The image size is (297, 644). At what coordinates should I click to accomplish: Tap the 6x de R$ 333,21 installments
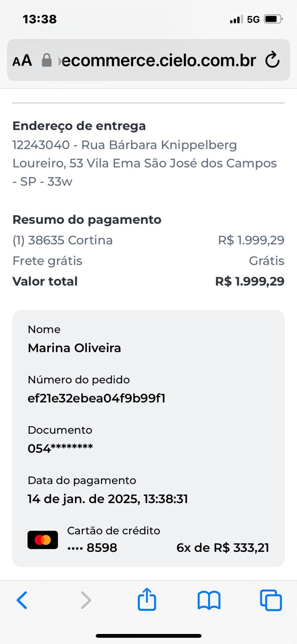223,548
